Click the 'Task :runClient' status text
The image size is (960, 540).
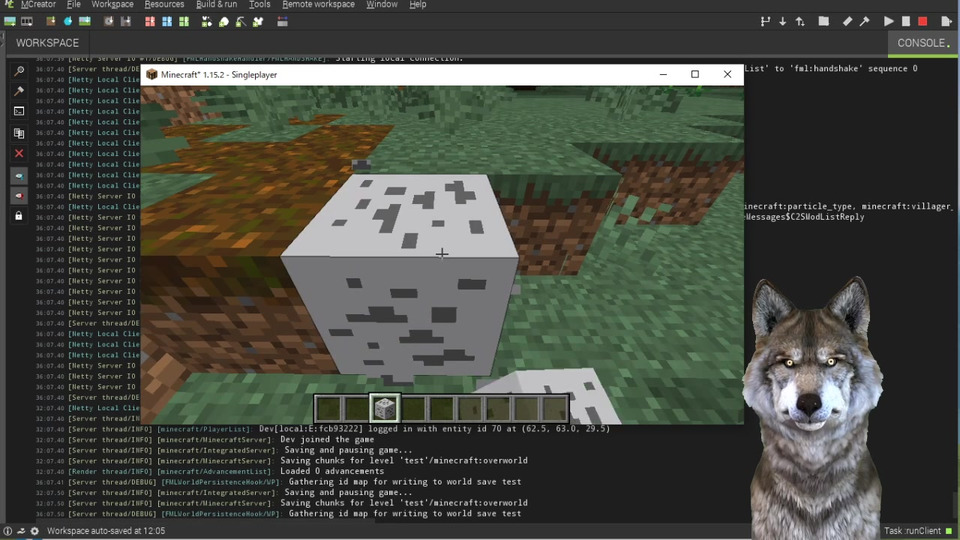[912, 531]
